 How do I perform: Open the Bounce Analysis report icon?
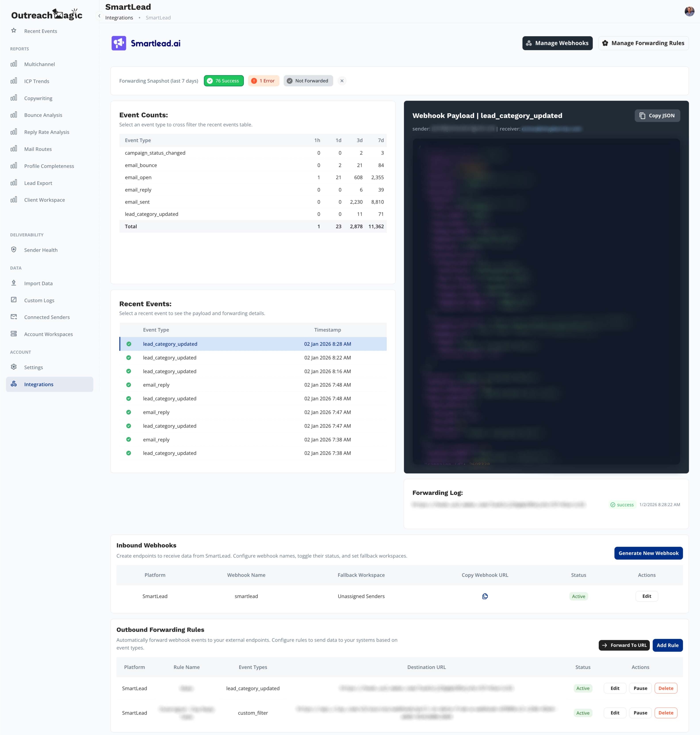(14, 115)
